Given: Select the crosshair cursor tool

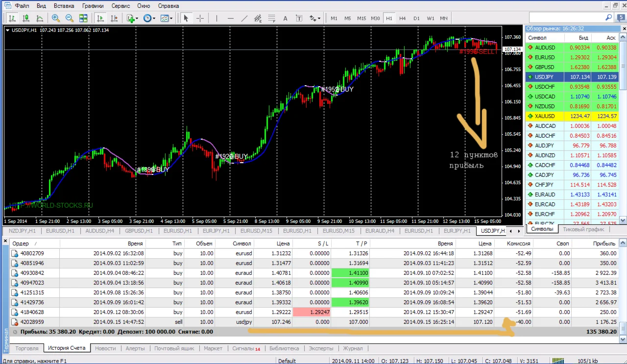Looking at the screenshot, I should coord(200,18).
